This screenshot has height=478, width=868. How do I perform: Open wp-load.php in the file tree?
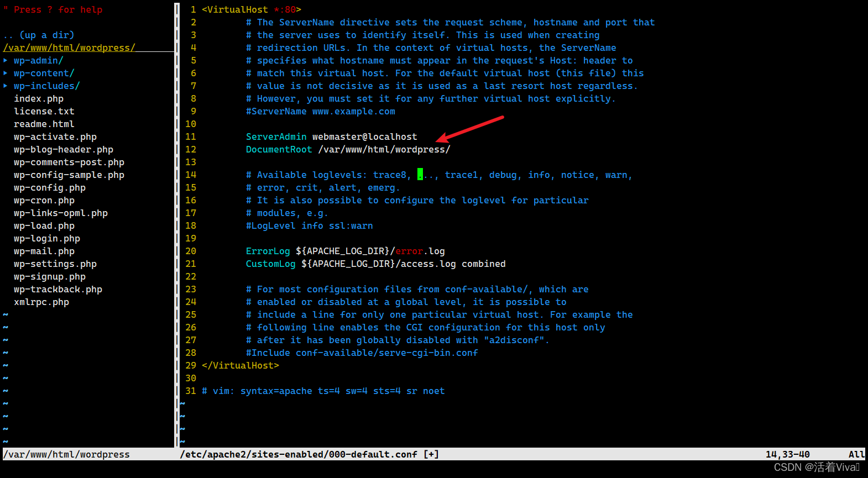coord(44,225)
